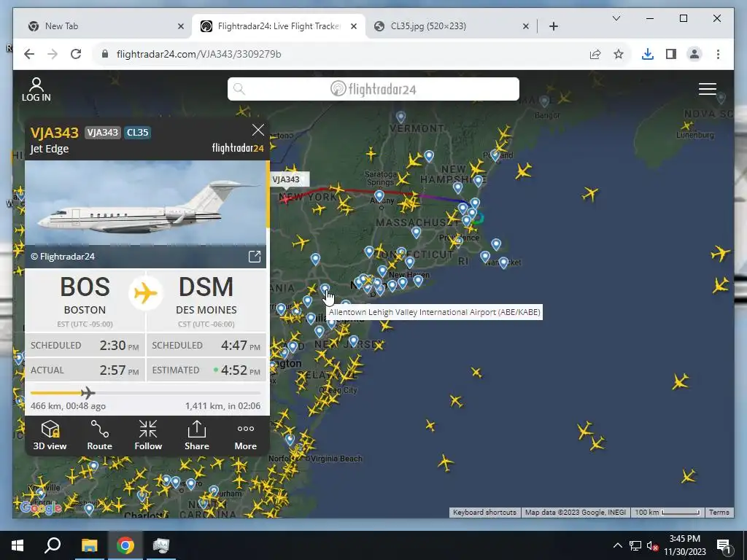Open the Windows Start menu
This screenshot has width=747, height=560.
pos(18,545)
